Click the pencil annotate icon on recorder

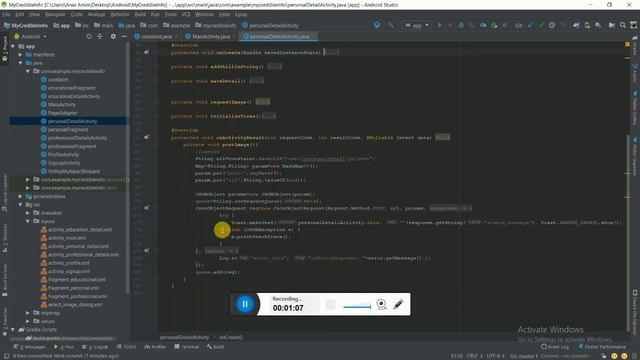(398, 304)
